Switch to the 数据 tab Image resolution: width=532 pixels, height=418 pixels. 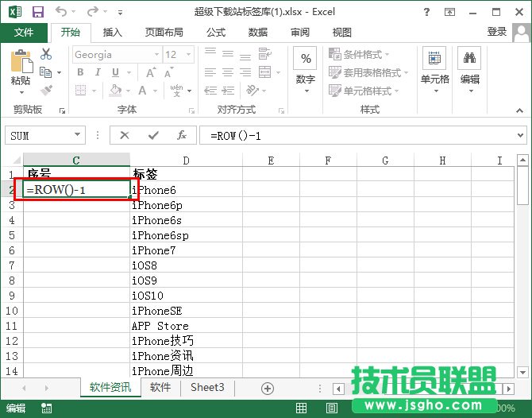[x=257, y=33]
